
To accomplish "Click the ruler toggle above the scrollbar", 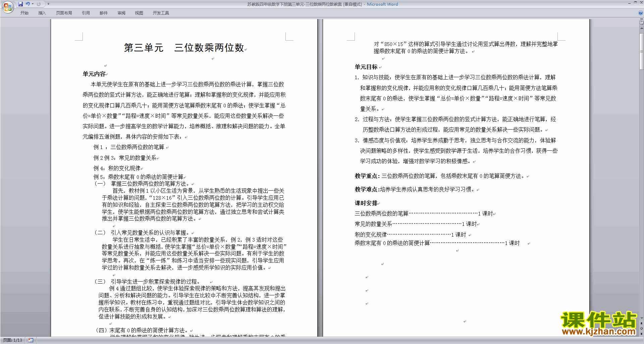I will pos(642,23).
